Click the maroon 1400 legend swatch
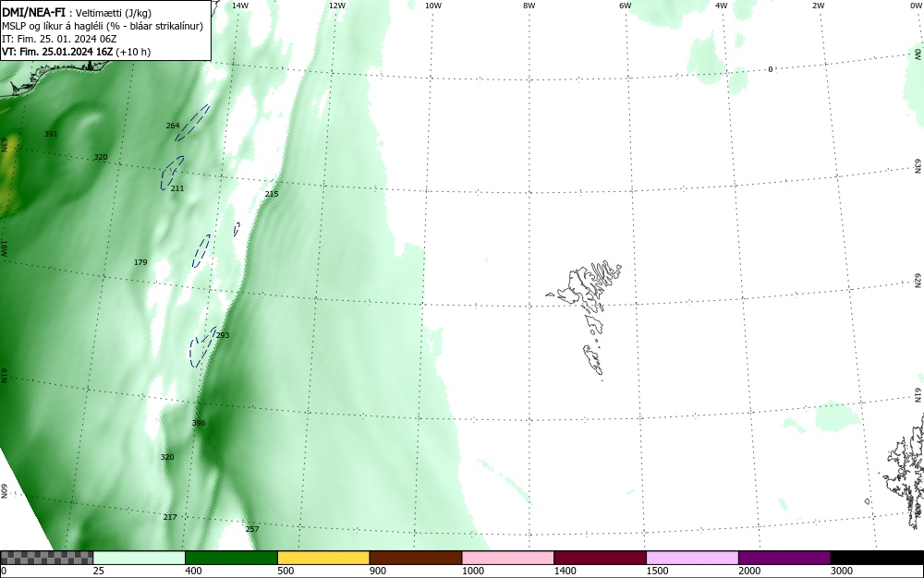924x578 pixels. 600,558
